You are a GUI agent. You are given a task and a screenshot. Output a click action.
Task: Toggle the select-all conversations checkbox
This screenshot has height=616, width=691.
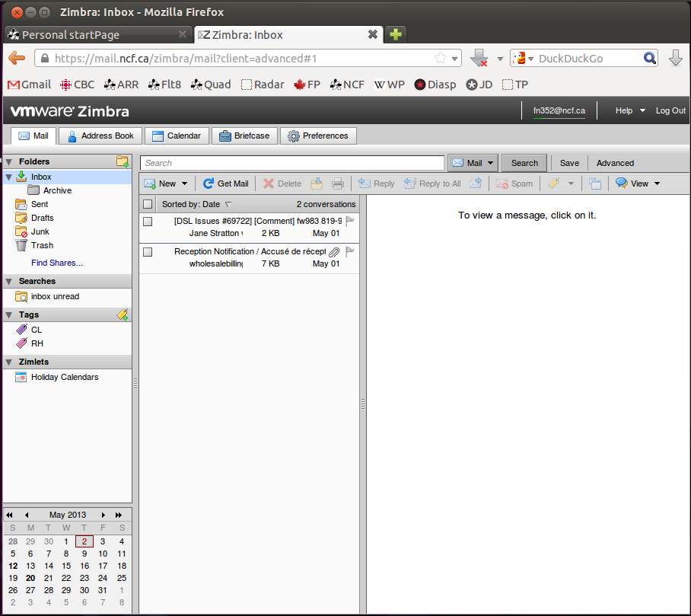[148, 204]
